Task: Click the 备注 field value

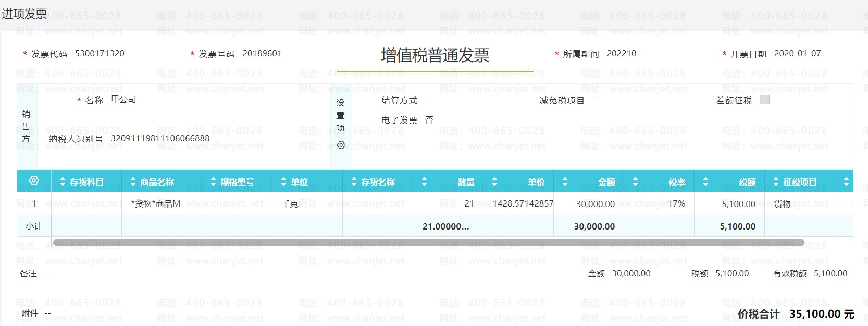Action: click(47, 273)
